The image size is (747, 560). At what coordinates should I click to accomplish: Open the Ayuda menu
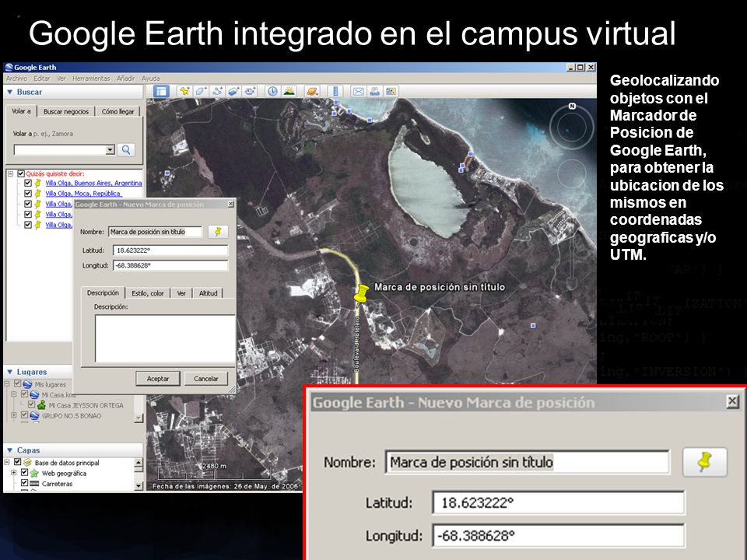coord(150,78)
